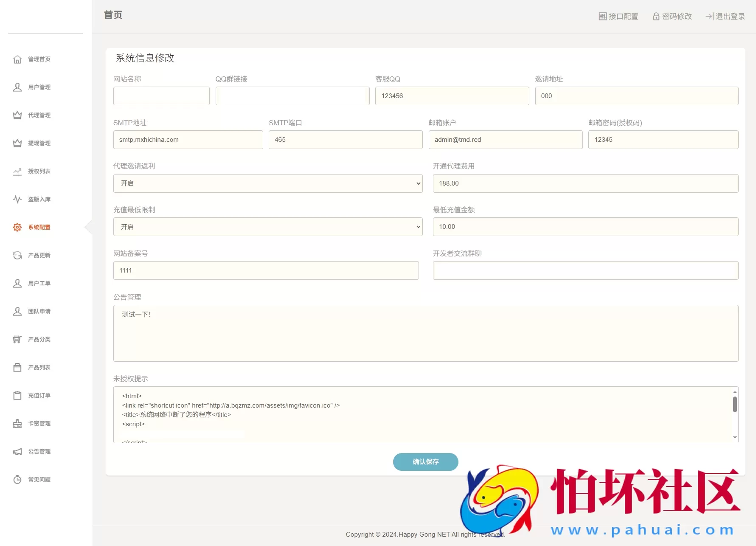
Task: Click the 代理管理 crown icon
Action: pos(17,115)
